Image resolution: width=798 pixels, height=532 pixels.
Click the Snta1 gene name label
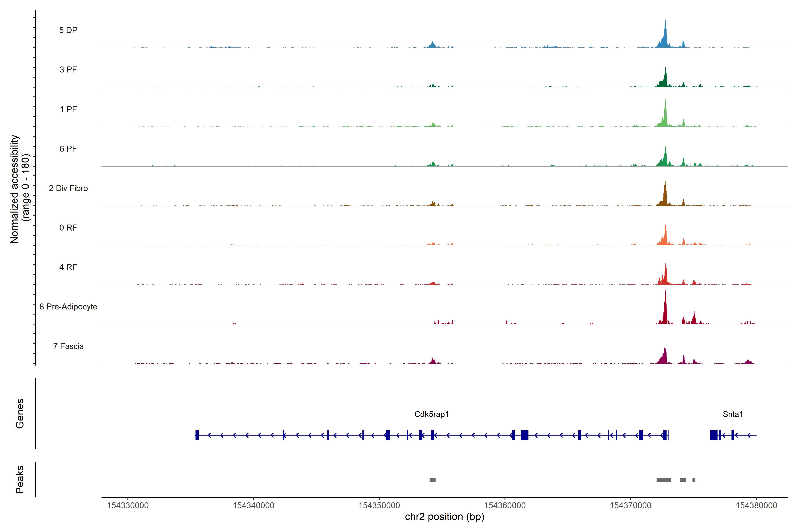pos(733,414)
